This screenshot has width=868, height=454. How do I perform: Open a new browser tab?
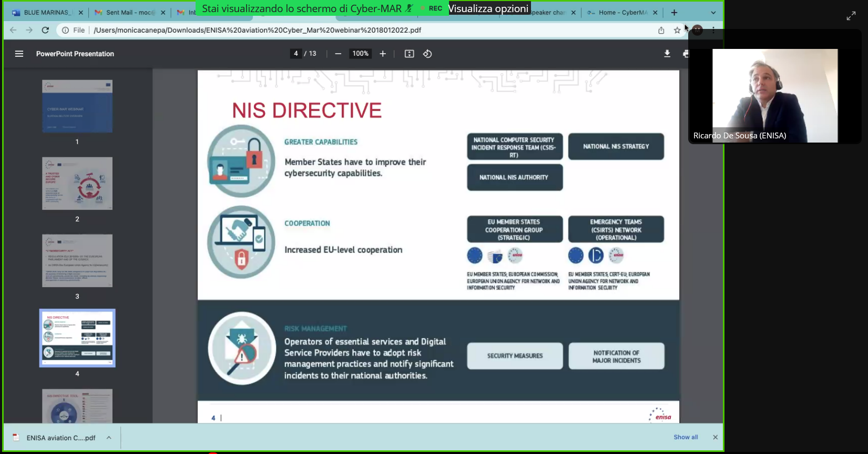(x=674, y=12)
